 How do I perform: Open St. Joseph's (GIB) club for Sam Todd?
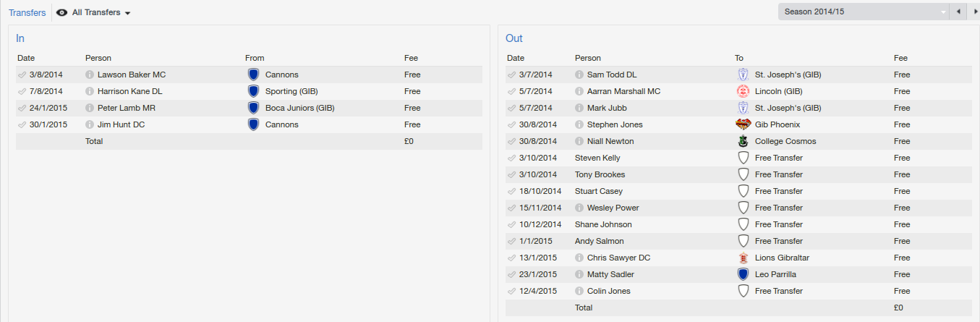[788, 75]
